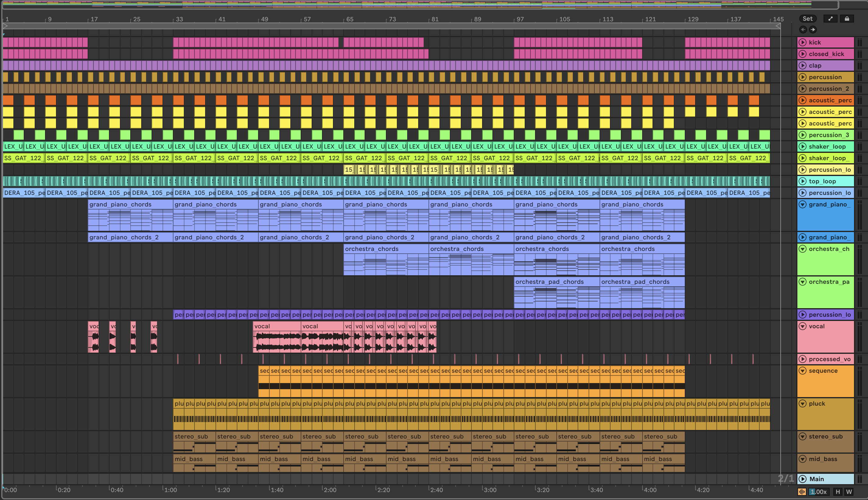This screenshot has width=868, height=500.
Task: Select first orchestra_pad_chords clip
Action: 549,282
